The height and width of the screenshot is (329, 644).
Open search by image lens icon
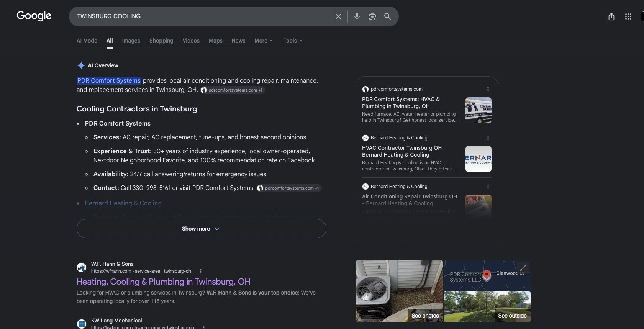click(372, 16)
